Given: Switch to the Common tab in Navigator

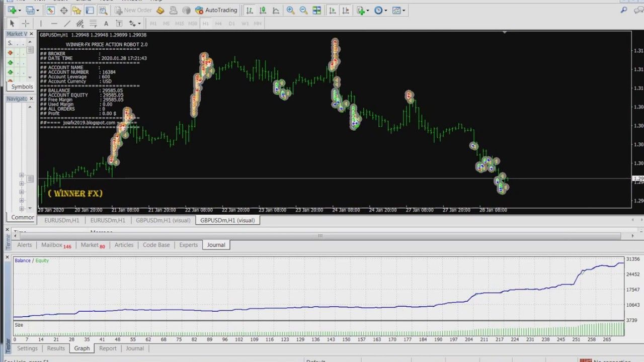Looking at the screenshot, I should pos(23,217).
